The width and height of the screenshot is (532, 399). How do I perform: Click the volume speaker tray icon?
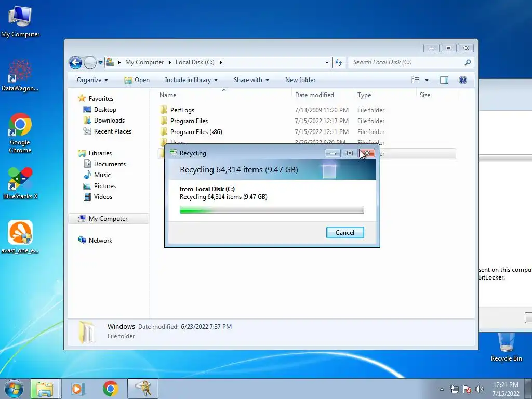point(479,389)
